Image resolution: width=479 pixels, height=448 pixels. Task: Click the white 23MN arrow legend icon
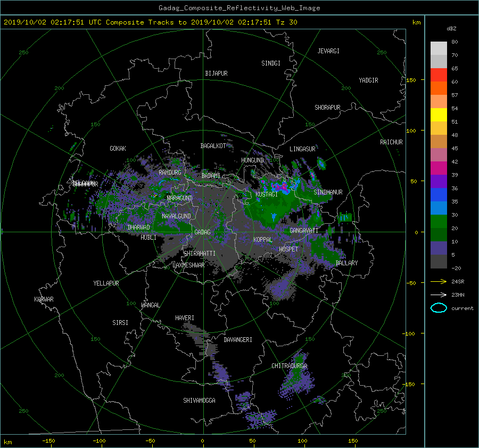(439, 295)
